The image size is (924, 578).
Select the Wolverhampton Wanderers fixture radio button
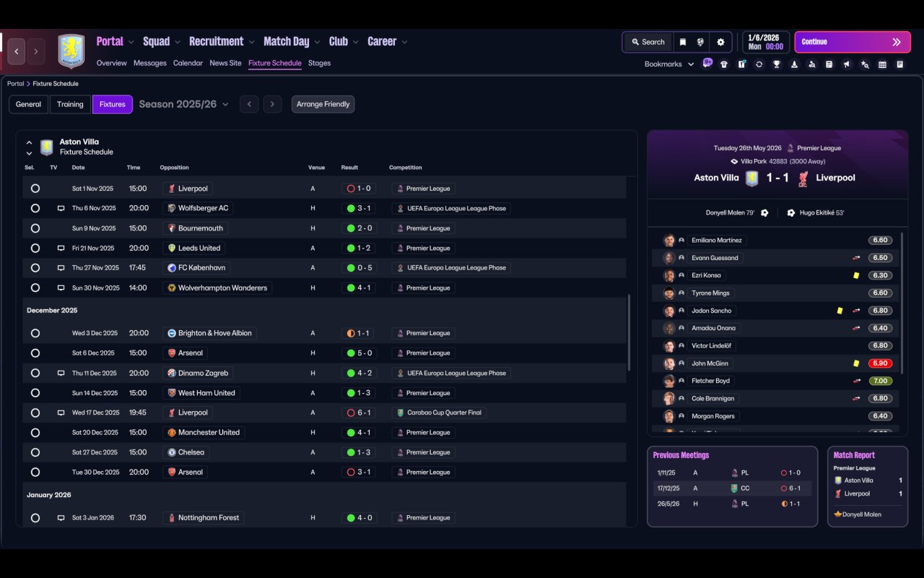(35, 288)
